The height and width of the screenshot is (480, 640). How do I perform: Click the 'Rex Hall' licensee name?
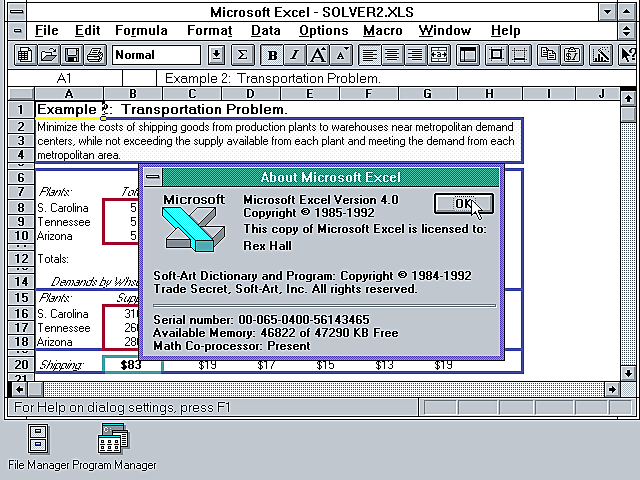pos(267,246)
